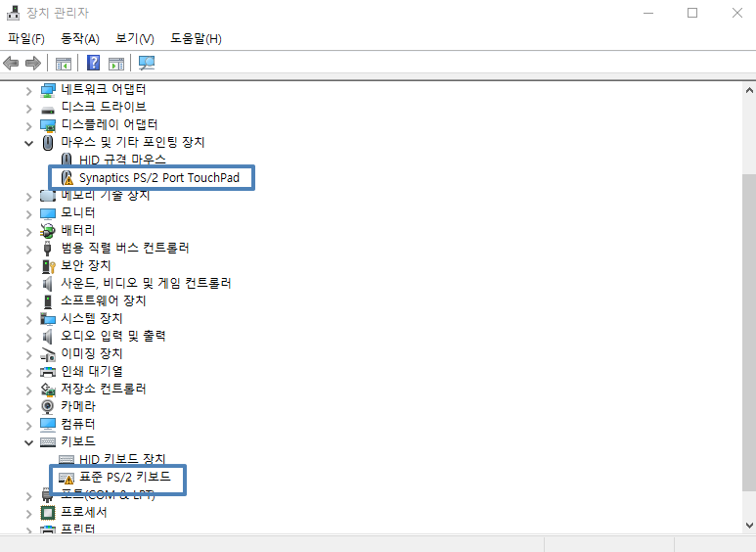
Task: Select the 오디오 입력 및 출력 category
Action: [113, 336]
